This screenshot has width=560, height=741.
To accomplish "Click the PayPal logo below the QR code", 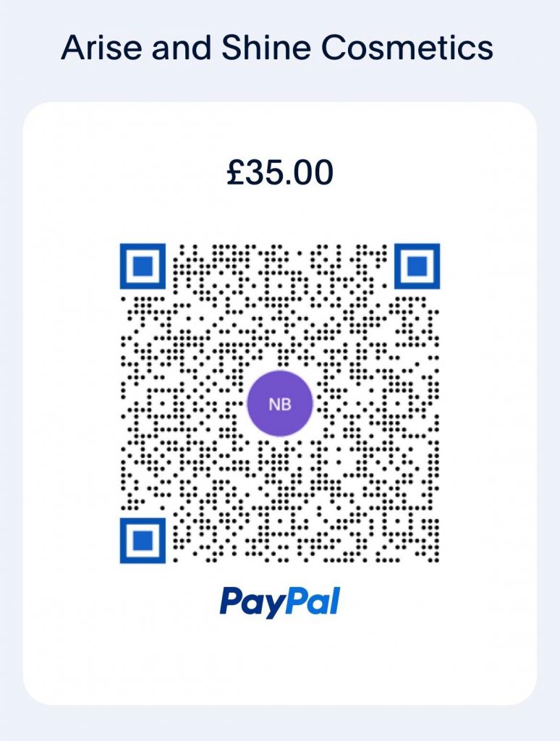I will [x=280, y=601].
